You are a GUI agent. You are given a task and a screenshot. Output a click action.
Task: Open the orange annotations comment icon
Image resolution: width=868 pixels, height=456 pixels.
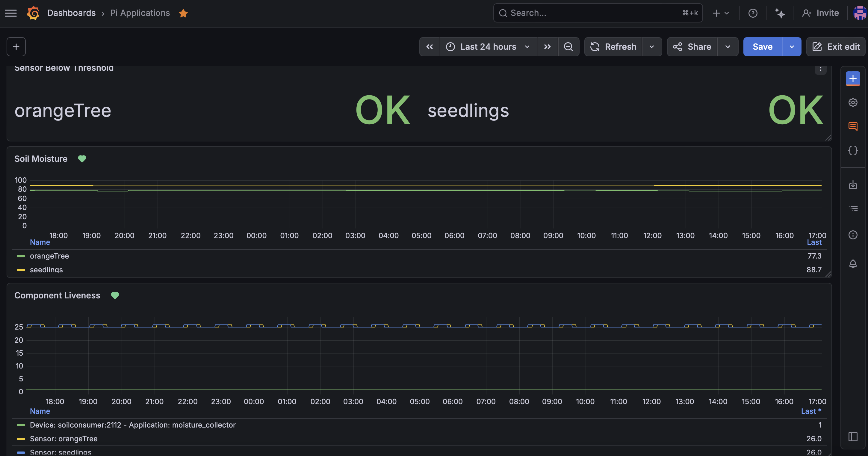853,126
